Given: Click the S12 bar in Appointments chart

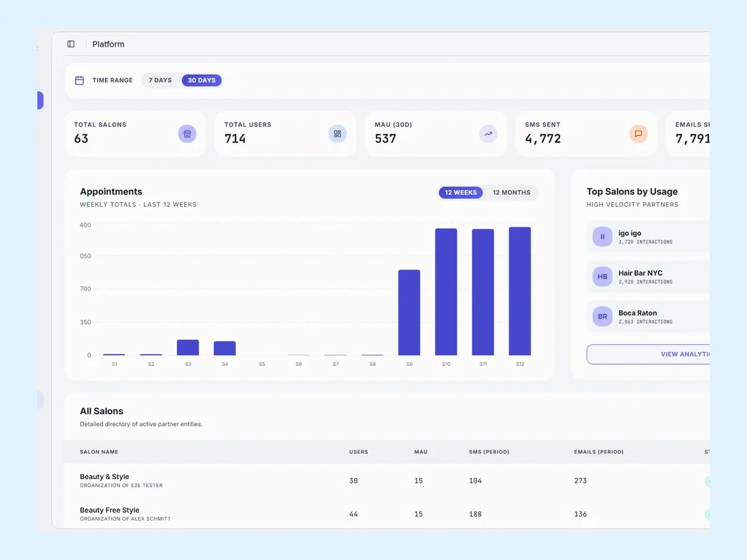Looking at the screenshot, I should 520,291.
